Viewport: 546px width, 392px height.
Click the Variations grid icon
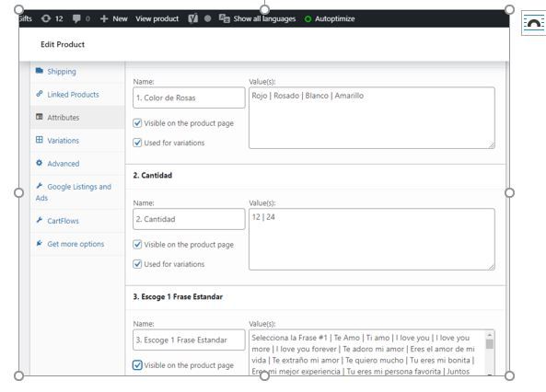point(40,140)
